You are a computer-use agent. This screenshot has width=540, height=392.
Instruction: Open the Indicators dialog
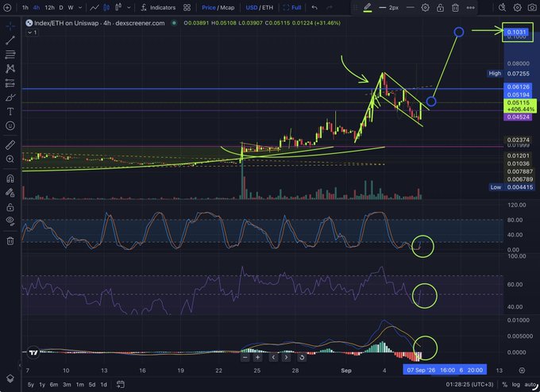coord(158,7)
